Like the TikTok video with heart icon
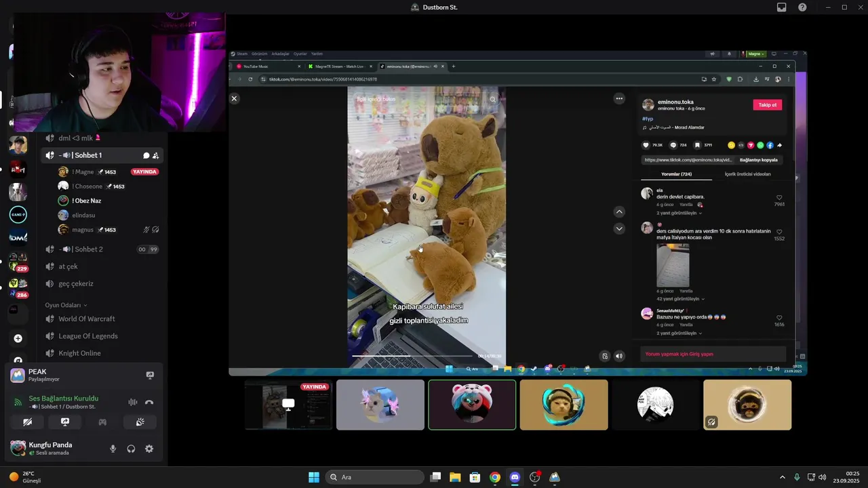868x488 pixels. [x=646, y=145]
